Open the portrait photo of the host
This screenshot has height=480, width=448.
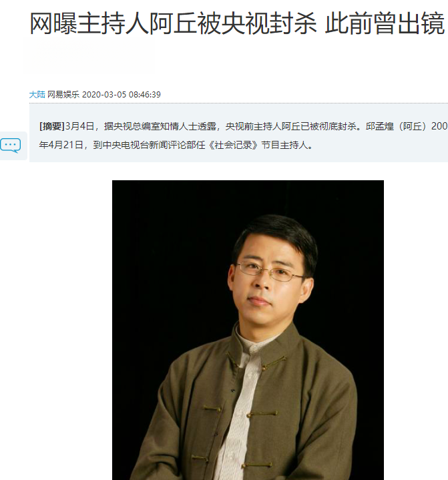click(248, 330)
